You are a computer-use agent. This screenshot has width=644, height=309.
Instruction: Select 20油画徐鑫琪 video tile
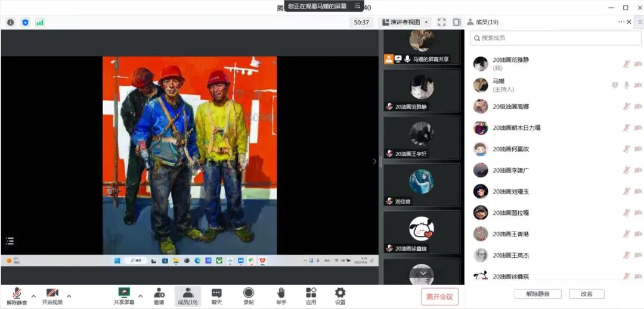tap(422, 232)
